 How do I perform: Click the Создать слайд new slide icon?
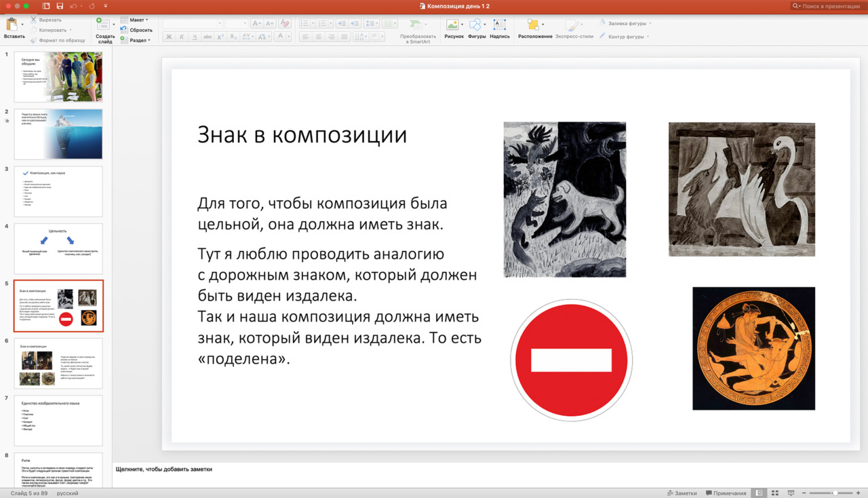coord(102,25)
